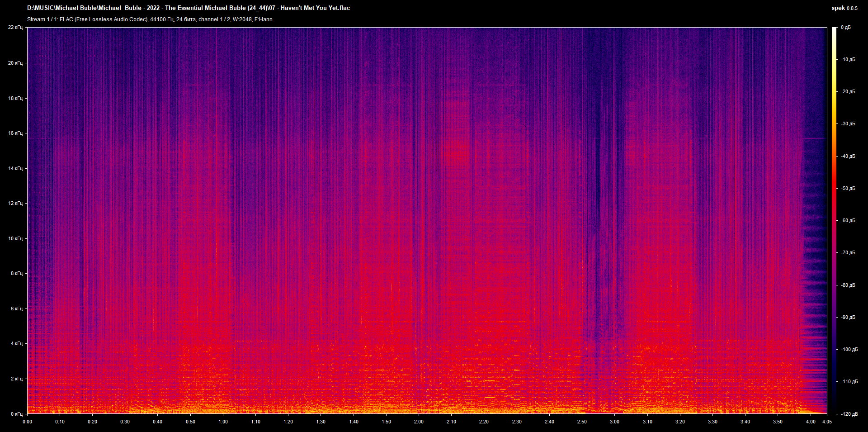Click the '-90 дБ' level scale label
Screen dimensions: 868x432
[x=848, y=317]
